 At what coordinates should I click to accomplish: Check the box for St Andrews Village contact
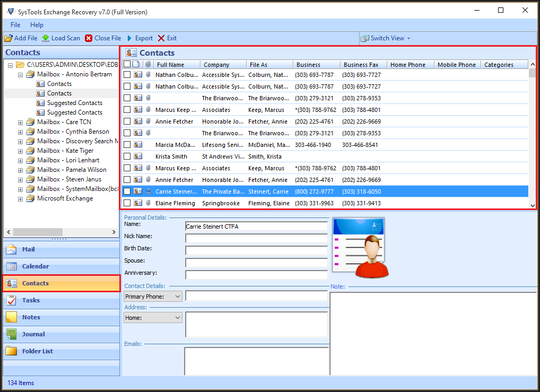pyautogui.click(x=127, y=156)
